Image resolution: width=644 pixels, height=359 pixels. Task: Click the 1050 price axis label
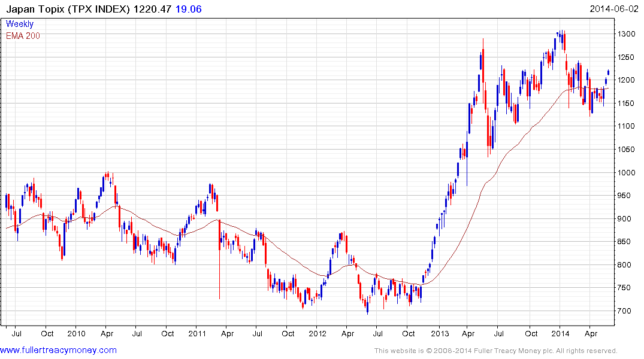[x=627, y=150]
